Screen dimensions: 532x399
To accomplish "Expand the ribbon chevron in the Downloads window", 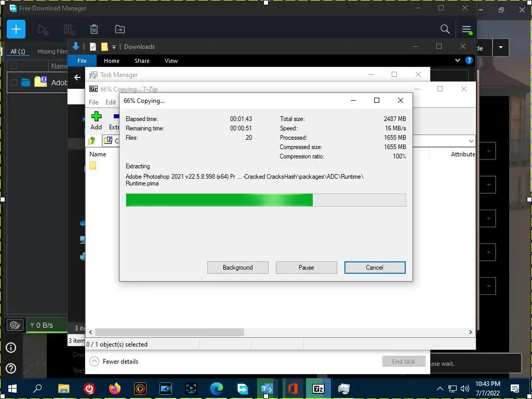I will coord(458,60).
